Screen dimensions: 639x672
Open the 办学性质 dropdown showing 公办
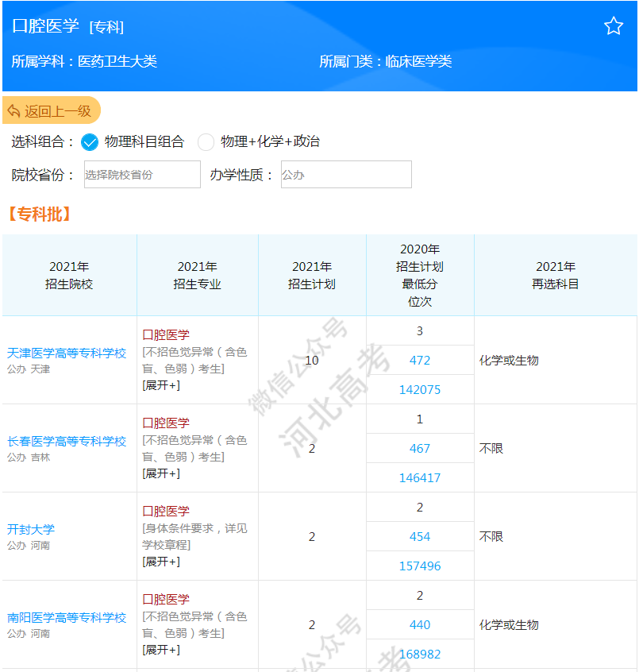(345, 175)
